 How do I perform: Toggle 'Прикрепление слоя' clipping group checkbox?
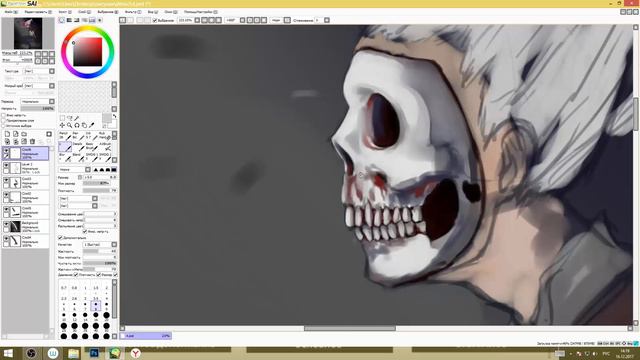pyautogui.click(x=4, y=121)
